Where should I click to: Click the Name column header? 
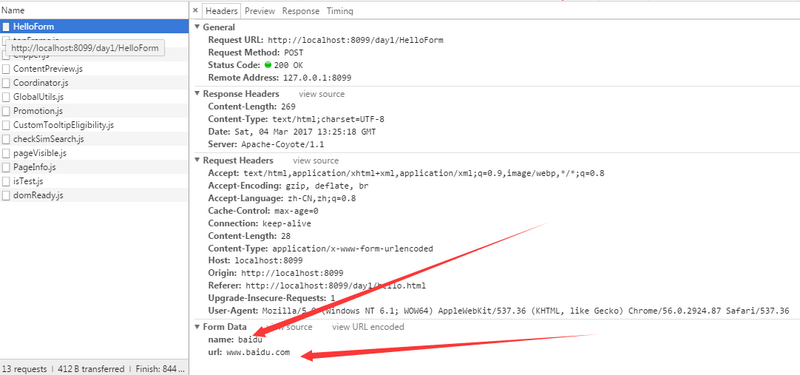pos(94,10)
